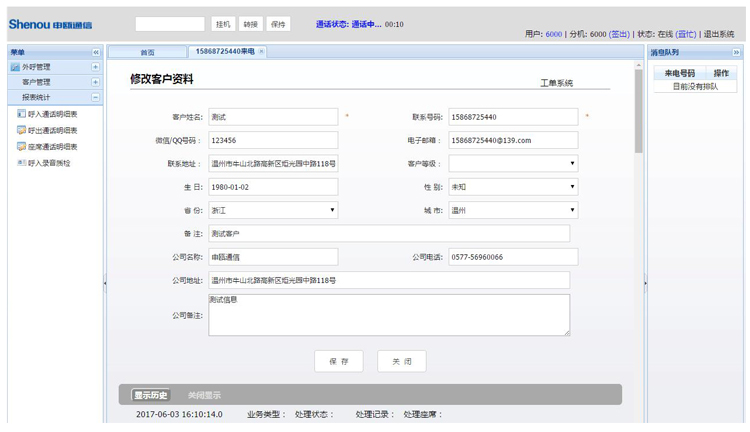
Task: Click the dial number input box
Action: (x=170, y=24)
